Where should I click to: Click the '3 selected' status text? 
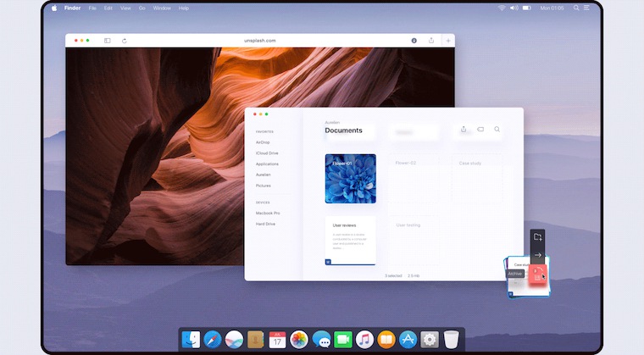click(393, 275)
